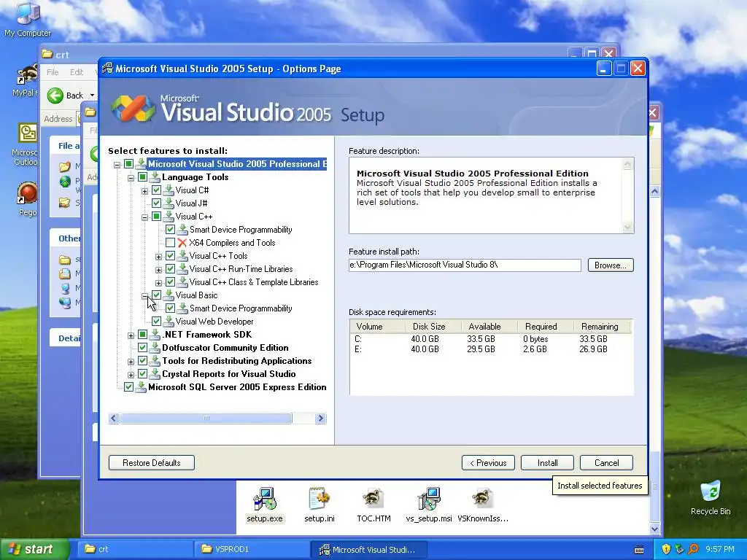Uncheck the Visual Web Developer checkbox
This screenshot has width=747, height=560.
point(156,322)
